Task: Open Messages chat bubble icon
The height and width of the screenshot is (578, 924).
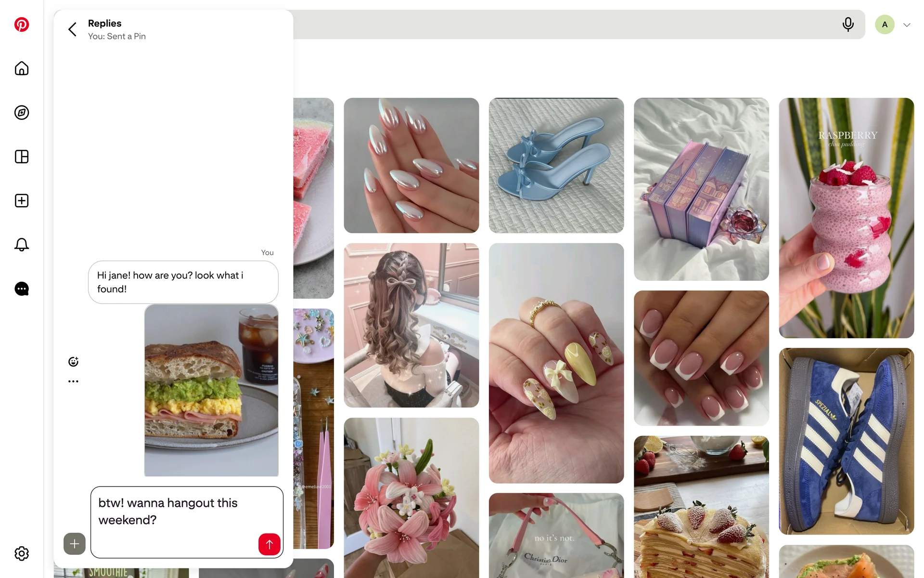Action: [x=22, y=289]
